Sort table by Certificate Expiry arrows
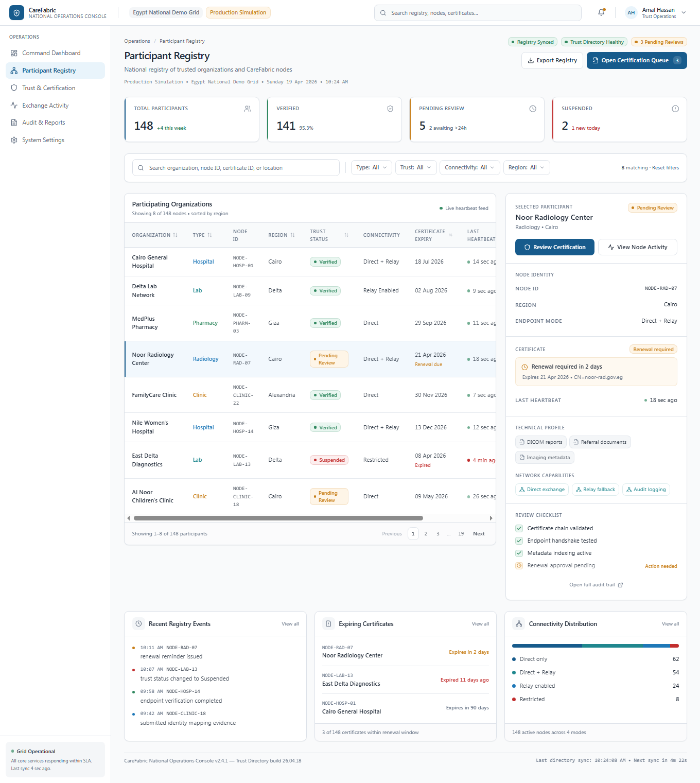Viewport: 700px width, 783px height. [450, 235]
